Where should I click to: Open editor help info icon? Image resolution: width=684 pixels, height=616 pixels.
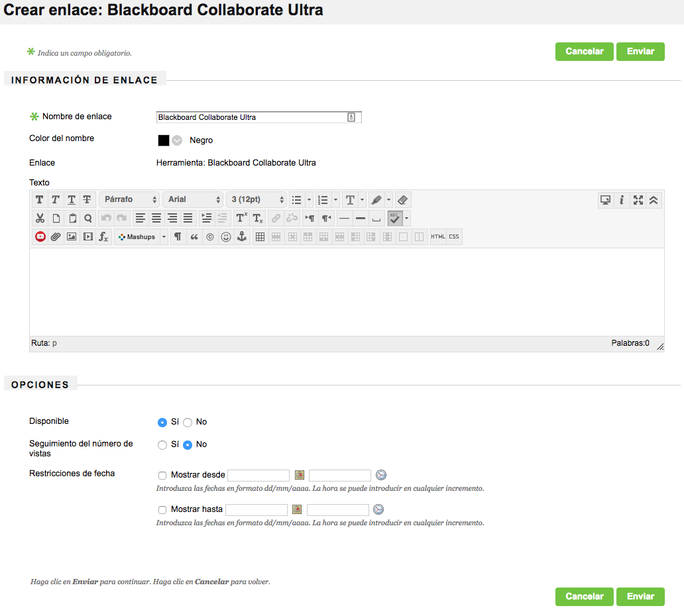622,200
